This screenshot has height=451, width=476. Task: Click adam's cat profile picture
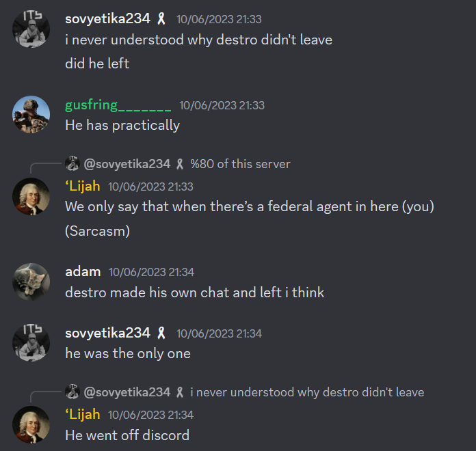point(31,282)
